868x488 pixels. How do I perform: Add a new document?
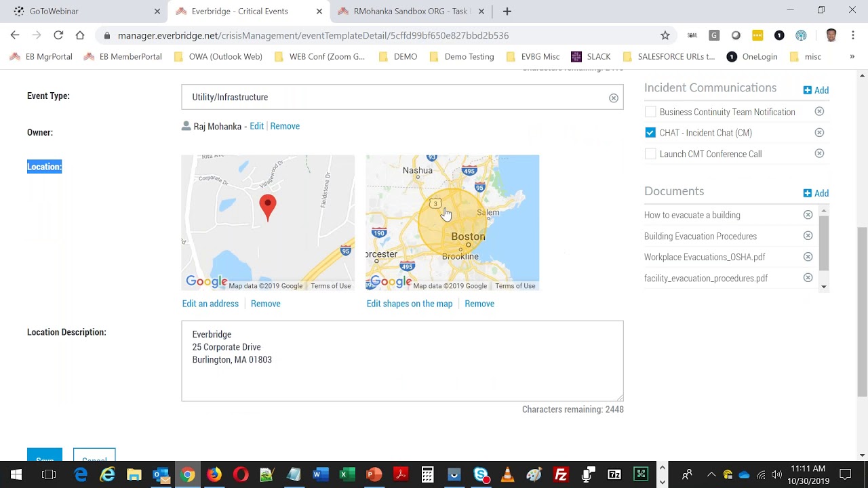(x=816, y=193)
